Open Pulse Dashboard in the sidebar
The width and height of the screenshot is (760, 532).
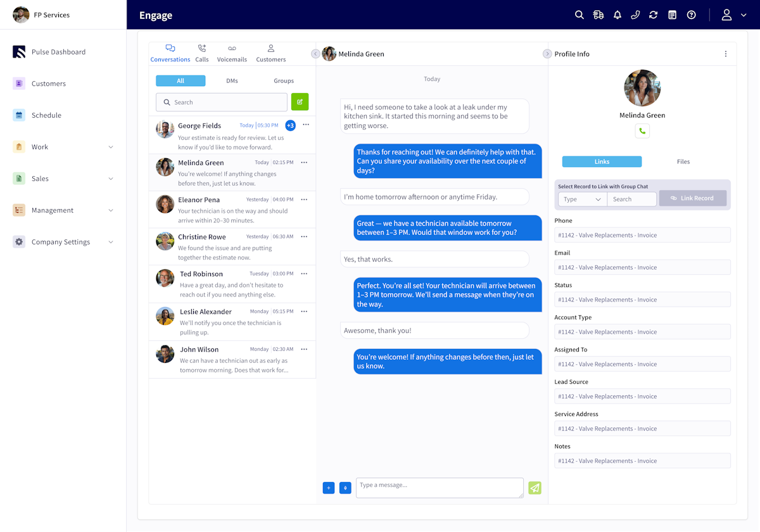pyautogui.click(x=58, y=52)
